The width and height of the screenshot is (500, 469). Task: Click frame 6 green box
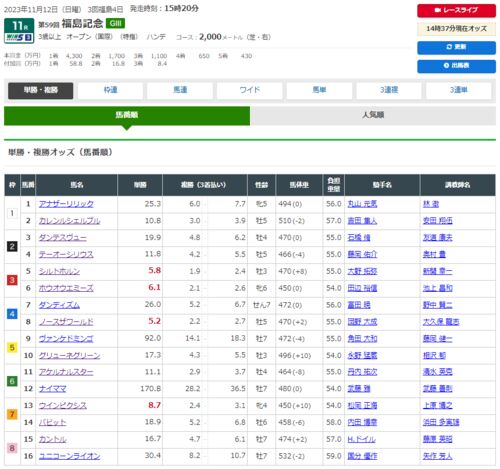coord(12,381)
